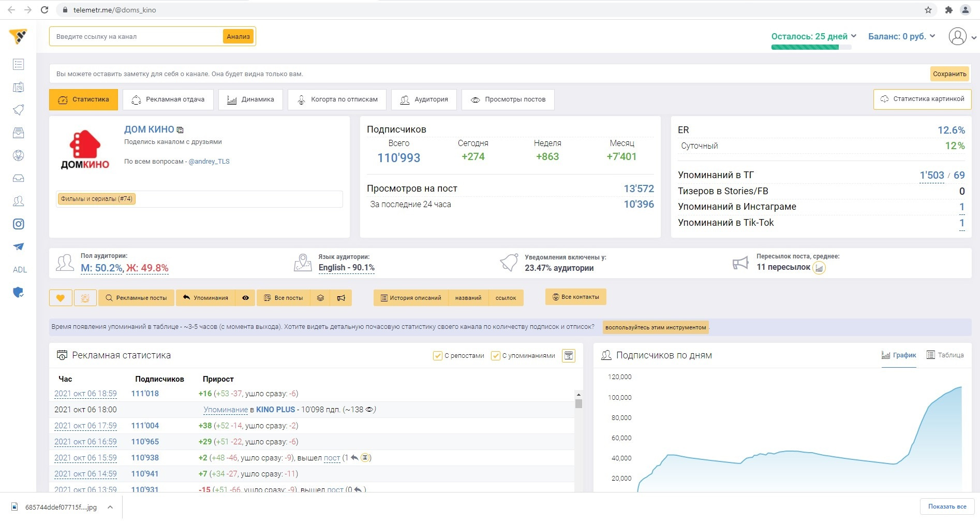Click the chart icon beside 11 пересылок
This screenshot has width=980, height=521.
tap(819, 268)
